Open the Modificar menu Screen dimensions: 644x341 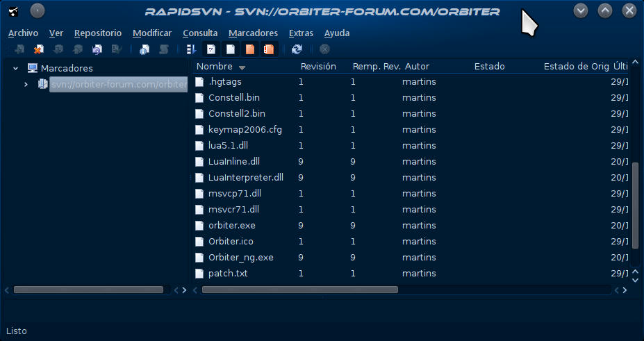tap(152, 33)
